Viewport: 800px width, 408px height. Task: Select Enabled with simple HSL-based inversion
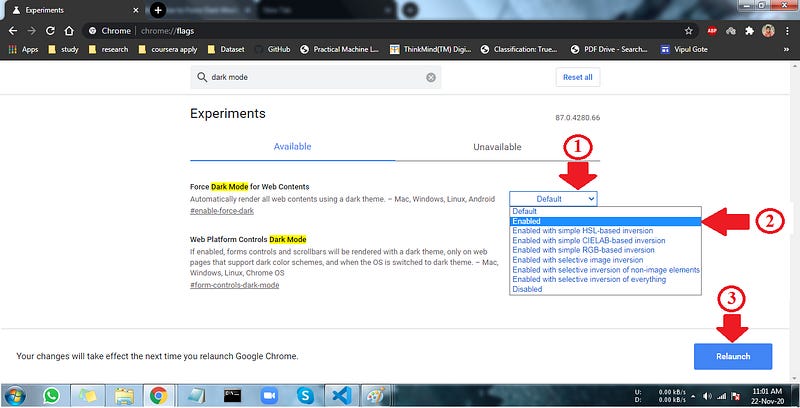[x=605, y=231]
